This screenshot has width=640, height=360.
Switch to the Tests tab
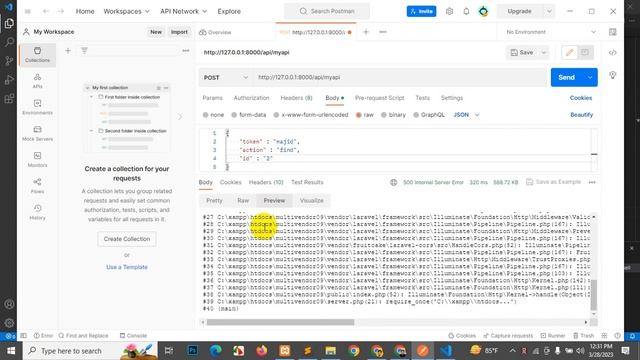coord(422,98)
